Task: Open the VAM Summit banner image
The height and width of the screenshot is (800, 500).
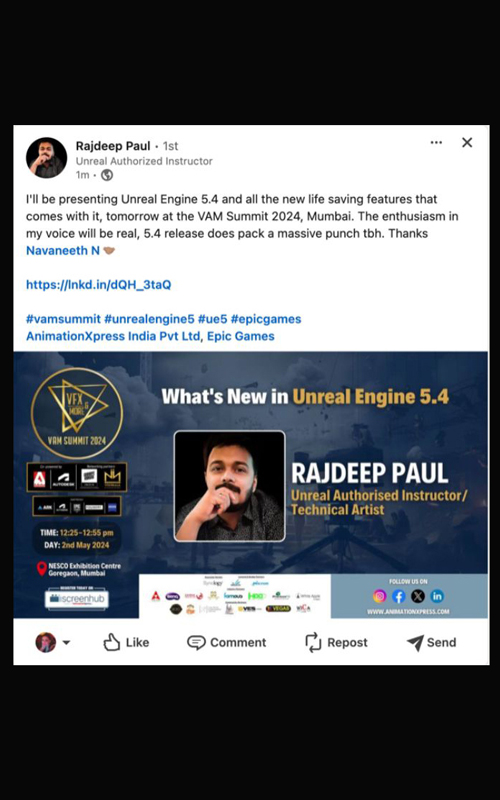Action: (x=251, y=485)
